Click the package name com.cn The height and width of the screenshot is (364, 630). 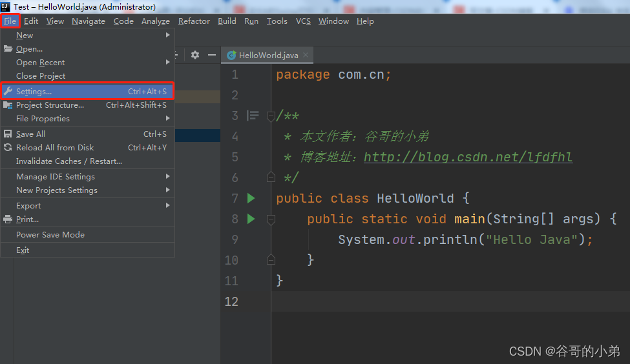[361, 75]
